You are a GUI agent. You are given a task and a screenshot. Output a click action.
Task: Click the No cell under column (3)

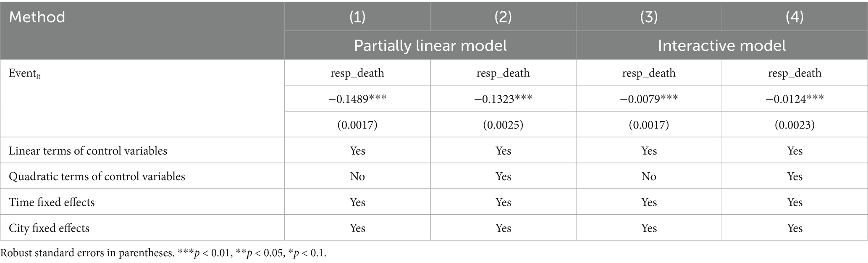(x=648, y=176)
